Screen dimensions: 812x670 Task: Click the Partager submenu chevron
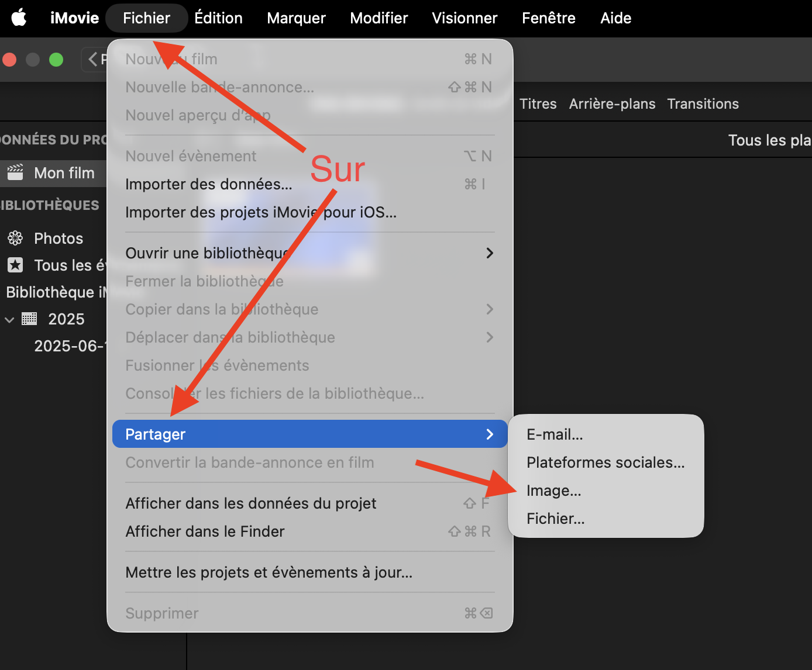click(490, 434)
